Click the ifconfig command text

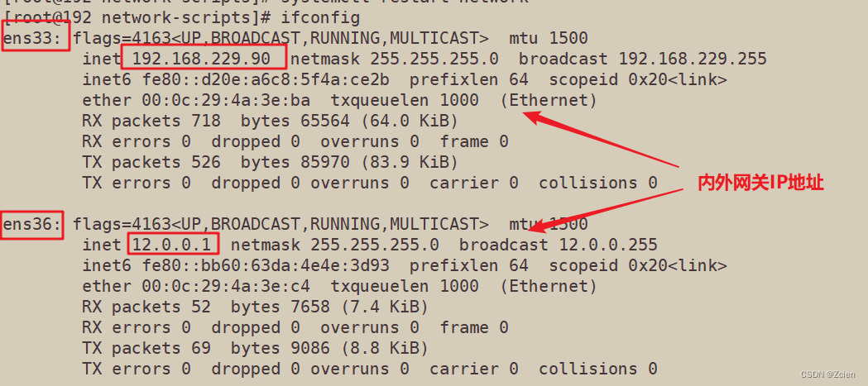point(320,17)
